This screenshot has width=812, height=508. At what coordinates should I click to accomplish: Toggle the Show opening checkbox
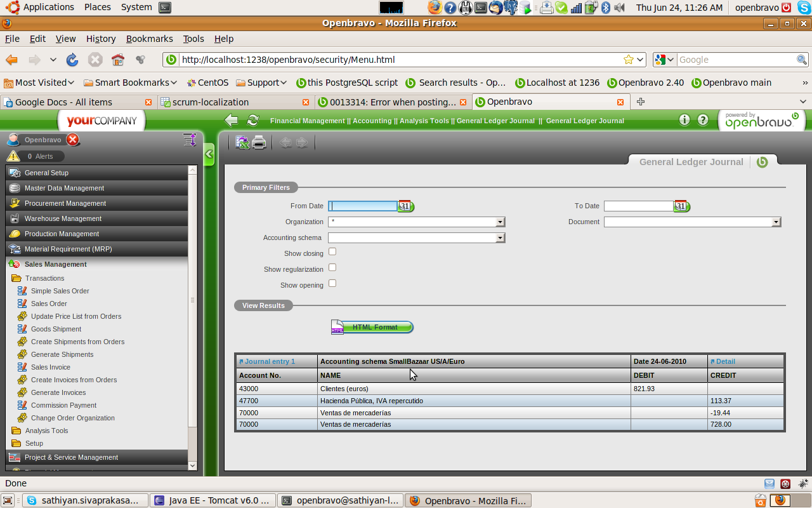click(x=332, y=284)
